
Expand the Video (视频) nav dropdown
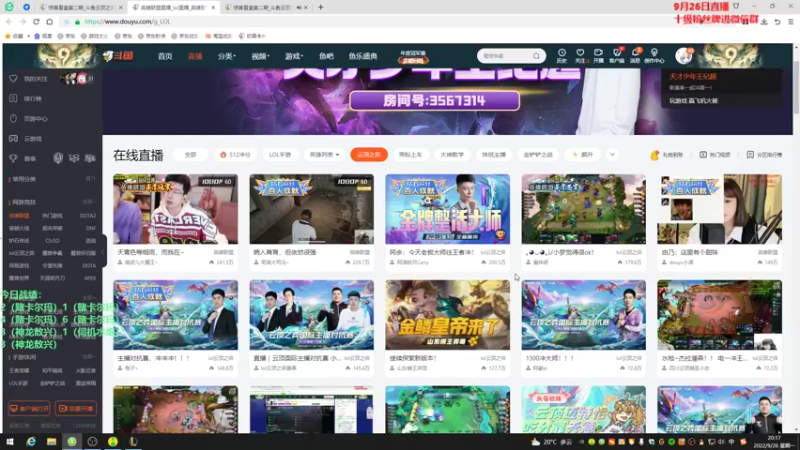[x=260, y=56]
